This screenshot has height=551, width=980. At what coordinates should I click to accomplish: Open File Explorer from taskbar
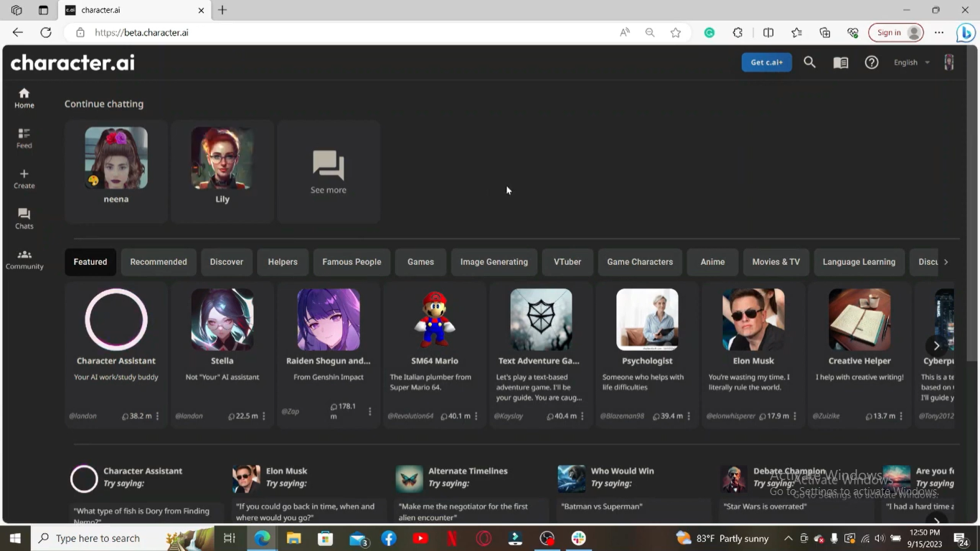click(293, 538)
